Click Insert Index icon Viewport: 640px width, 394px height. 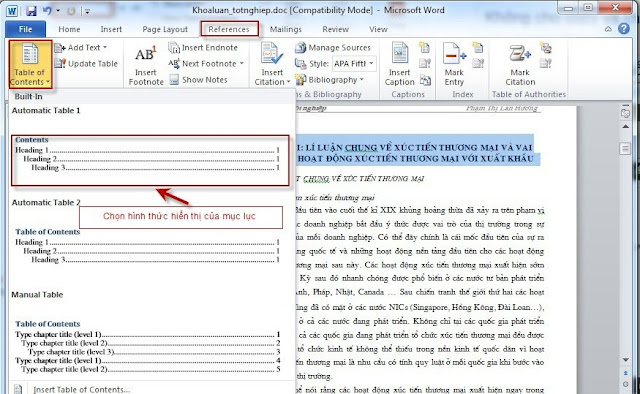[478, 48]
